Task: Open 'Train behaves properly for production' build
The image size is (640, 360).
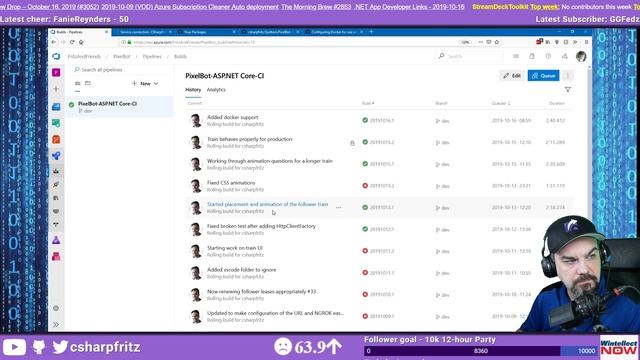Action: (x=250, y=139)
